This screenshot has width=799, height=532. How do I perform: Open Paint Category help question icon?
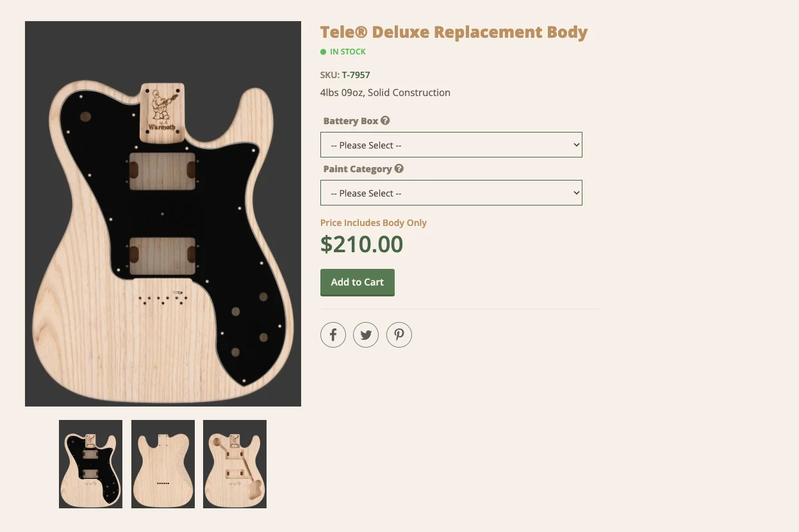[399, 169]
